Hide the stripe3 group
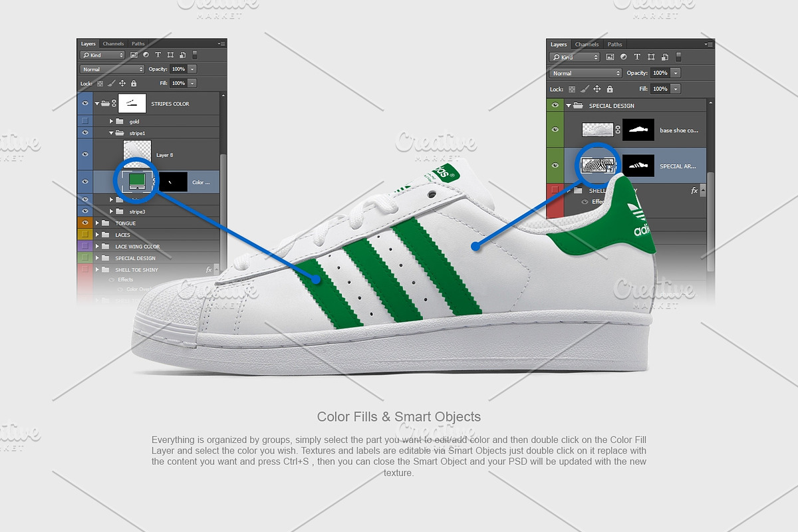 pyautogui.click(x=84, y=211)
